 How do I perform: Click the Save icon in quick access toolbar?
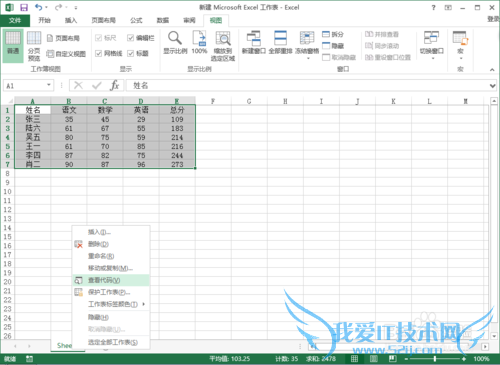pyautogui.click(x=24, y=7)
